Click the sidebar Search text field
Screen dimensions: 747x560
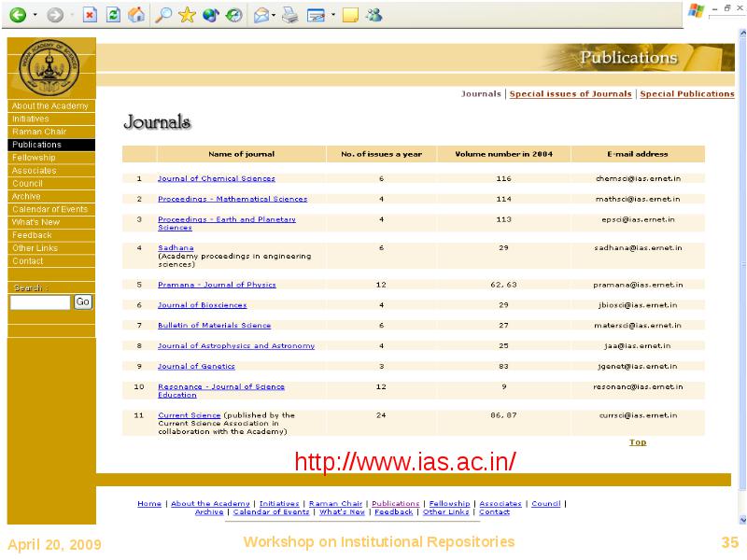coord(40,302)
